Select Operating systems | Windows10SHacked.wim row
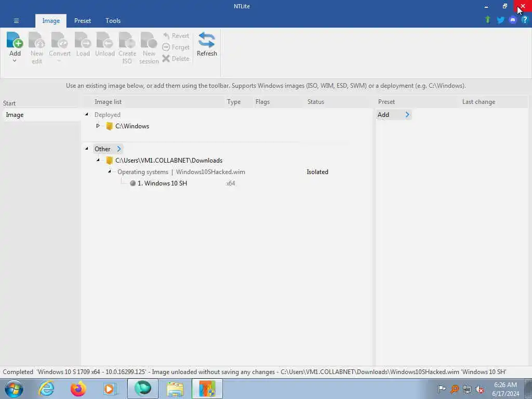 coord(181,171)
